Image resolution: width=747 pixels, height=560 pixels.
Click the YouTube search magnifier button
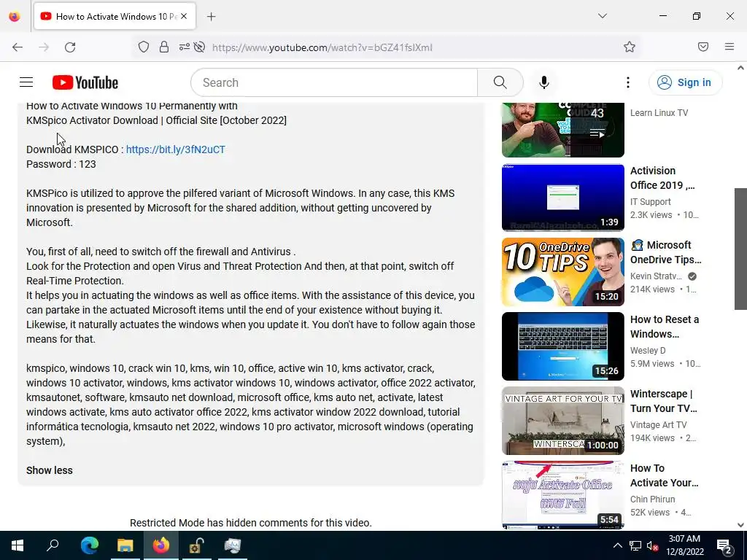coord(500,82)
